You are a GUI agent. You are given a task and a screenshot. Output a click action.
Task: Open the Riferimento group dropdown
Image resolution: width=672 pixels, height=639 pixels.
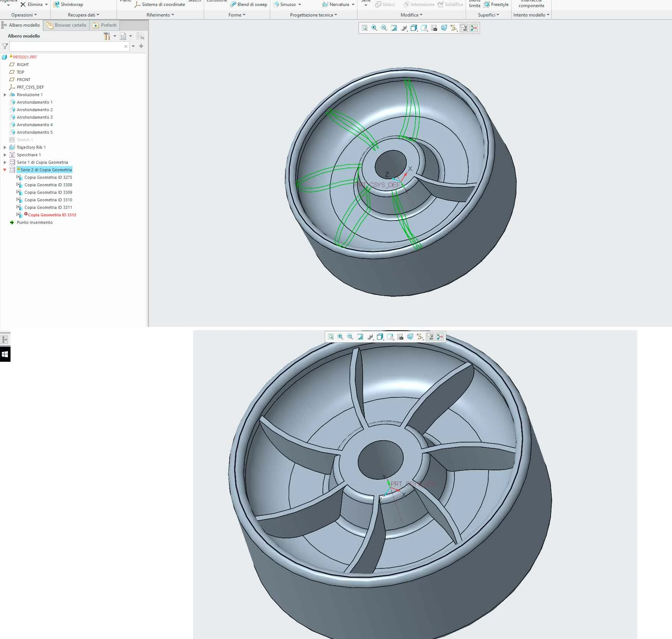[160, 15]
